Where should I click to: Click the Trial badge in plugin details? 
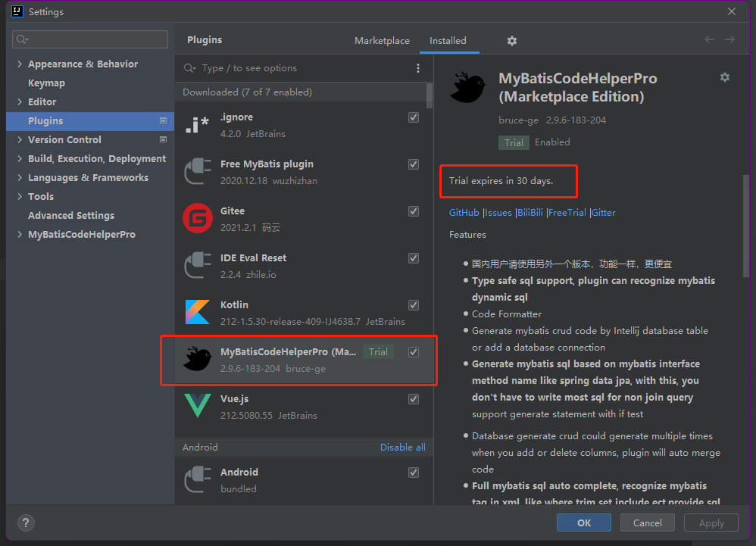point(514,142)
